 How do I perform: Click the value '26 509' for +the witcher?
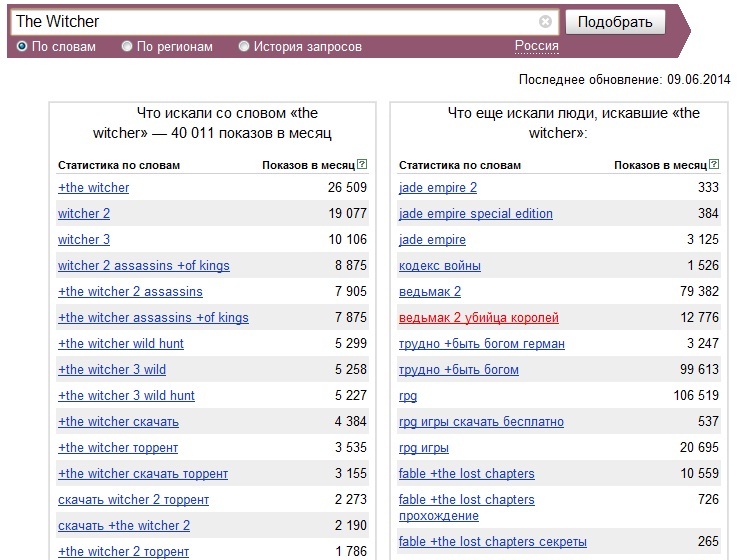347,187
